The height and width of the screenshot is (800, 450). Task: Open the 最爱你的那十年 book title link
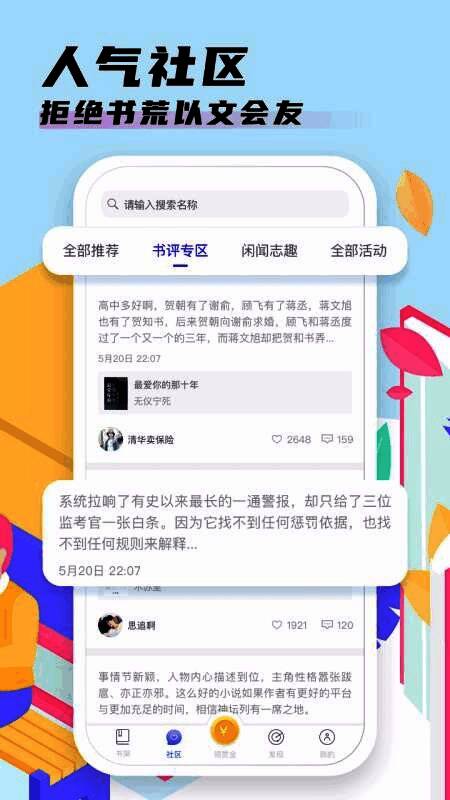(x=166, y=385)
